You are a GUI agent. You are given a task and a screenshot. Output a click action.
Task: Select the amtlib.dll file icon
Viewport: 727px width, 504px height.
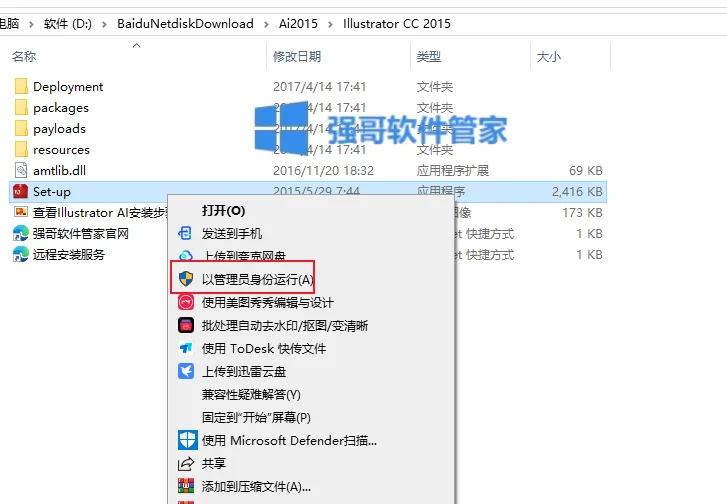[21, 171]
